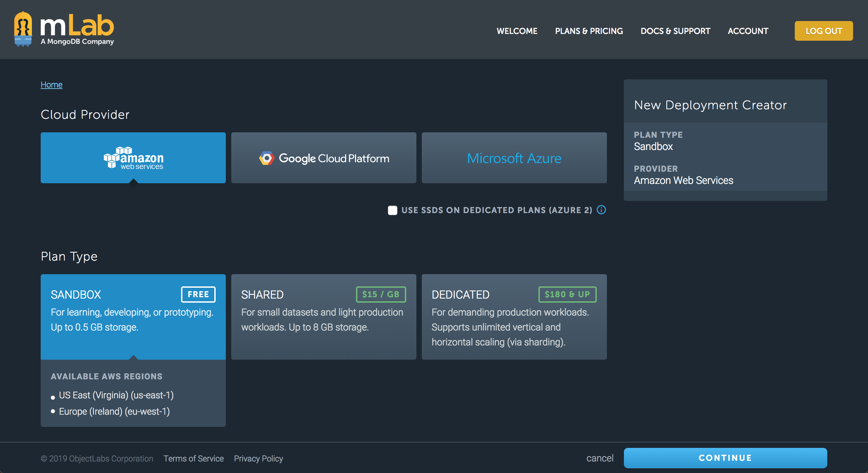
Task: Click the $15 / GB price badge
Action: point(381,294)
